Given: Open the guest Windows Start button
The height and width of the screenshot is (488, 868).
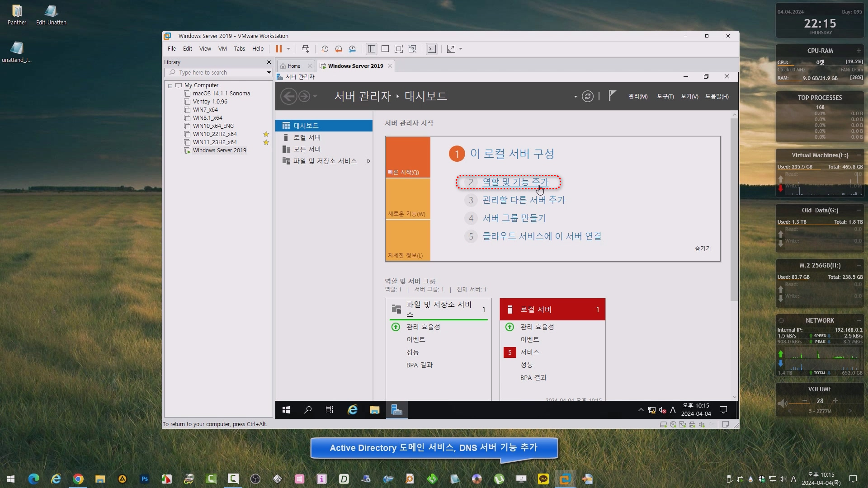Looking at the screenshot, I should point(286,410).
